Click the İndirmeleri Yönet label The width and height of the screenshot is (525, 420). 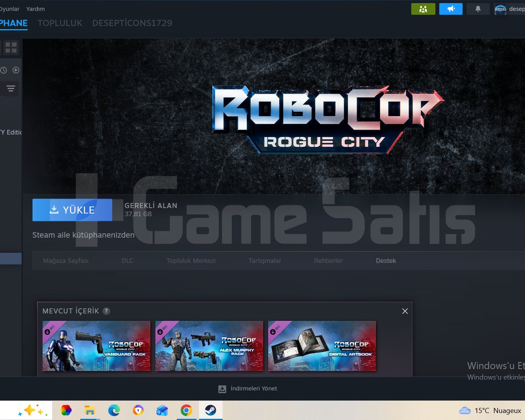click(254, 388)
